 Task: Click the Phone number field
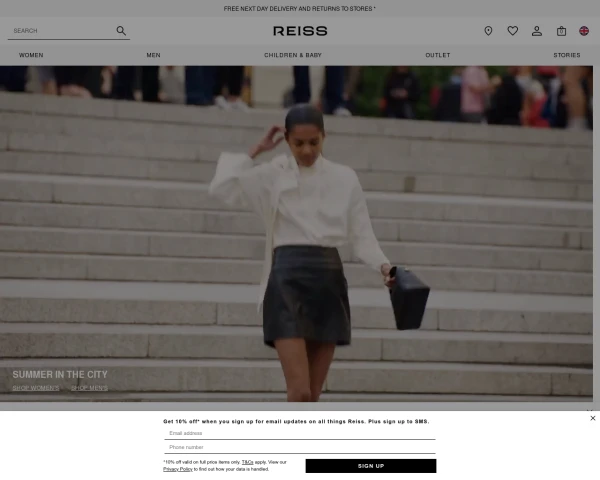coord(300,447)
